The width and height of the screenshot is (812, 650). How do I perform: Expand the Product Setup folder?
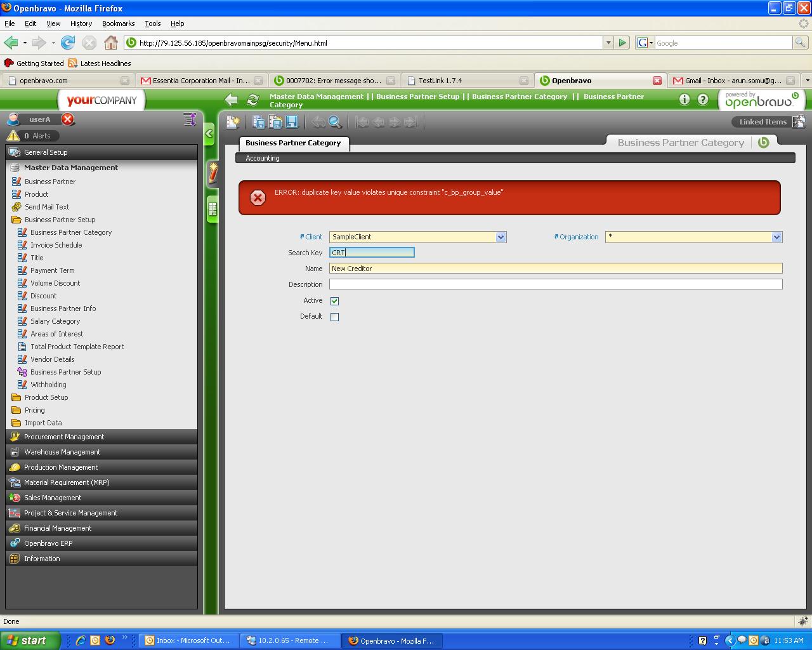46,397
